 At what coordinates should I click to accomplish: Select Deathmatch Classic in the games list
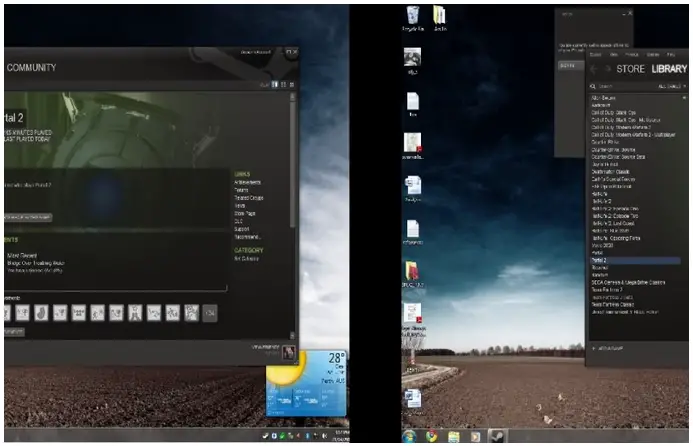[610, 172]
